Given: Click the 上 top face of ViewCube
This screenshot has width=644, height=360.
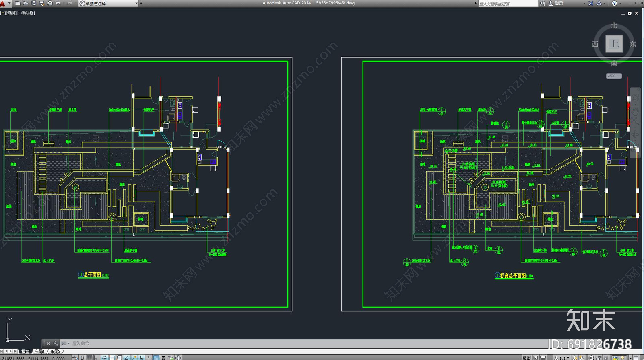Looking at the screenshot, I should [x=614, y=44].
